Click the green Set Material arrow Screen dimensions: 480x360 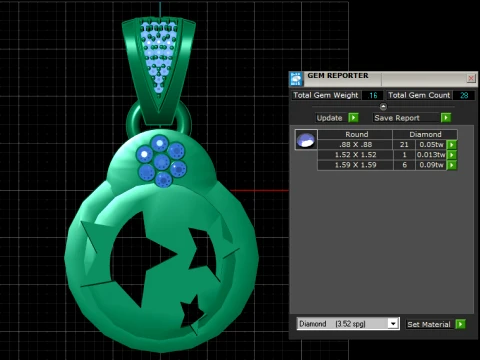coord(460,324)
